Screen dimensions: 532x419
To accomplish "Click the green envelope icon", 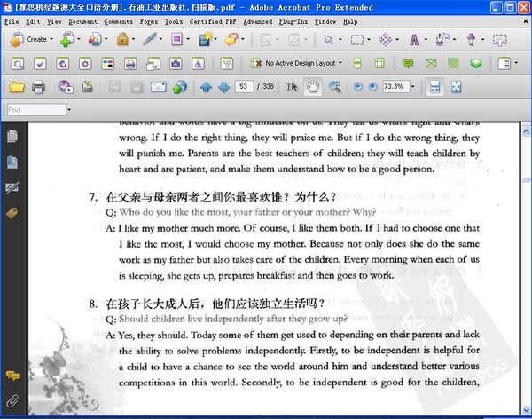I will (431, 64).
